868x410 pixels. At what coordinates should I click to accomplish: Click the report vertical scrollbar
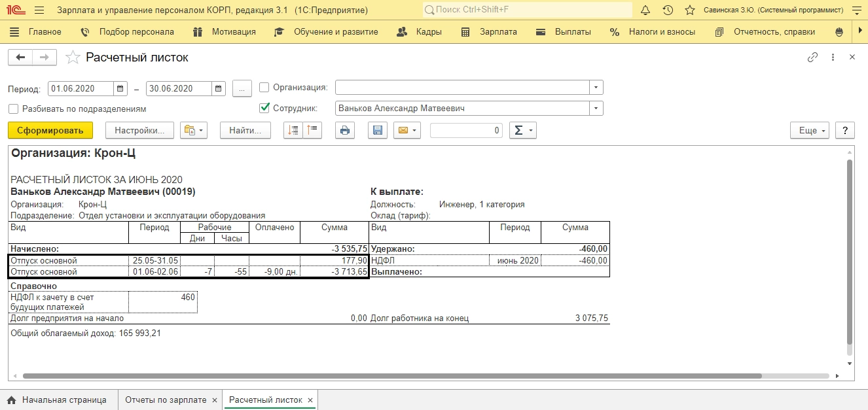850,252
